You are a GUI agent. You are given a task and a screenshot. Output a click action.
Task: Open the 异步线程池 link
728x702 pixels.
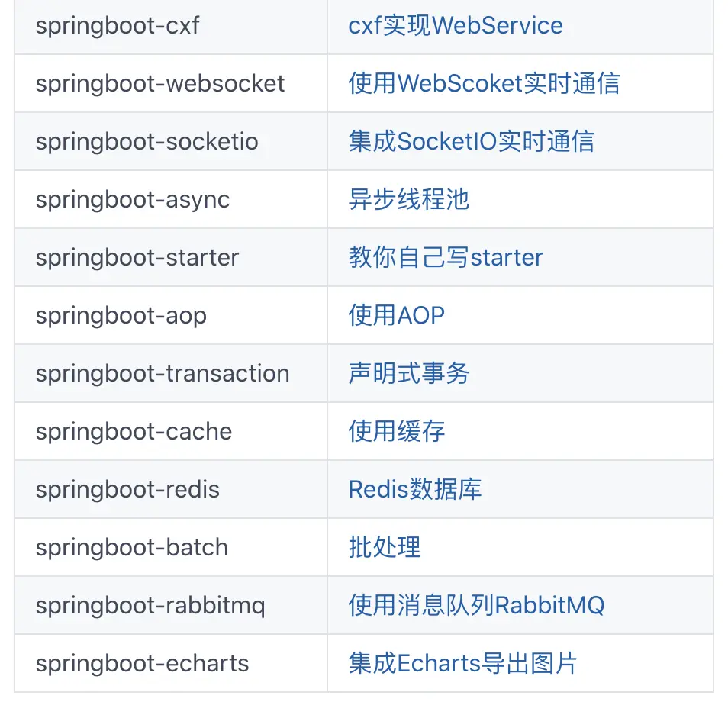pos(408,200)
